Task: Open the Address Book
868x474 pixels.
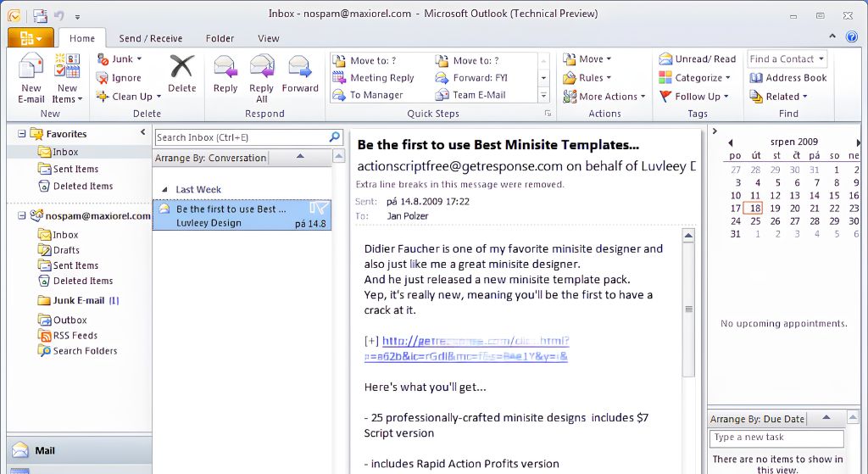Action: click(x=788, y=77)
